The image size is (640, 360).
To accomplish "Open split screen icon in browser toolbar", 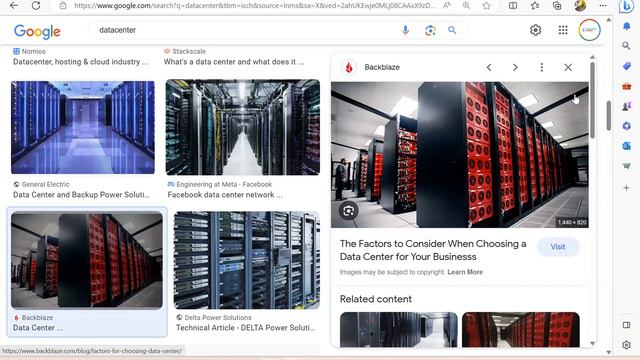I will pyautogui.click(x=513, y=5).
